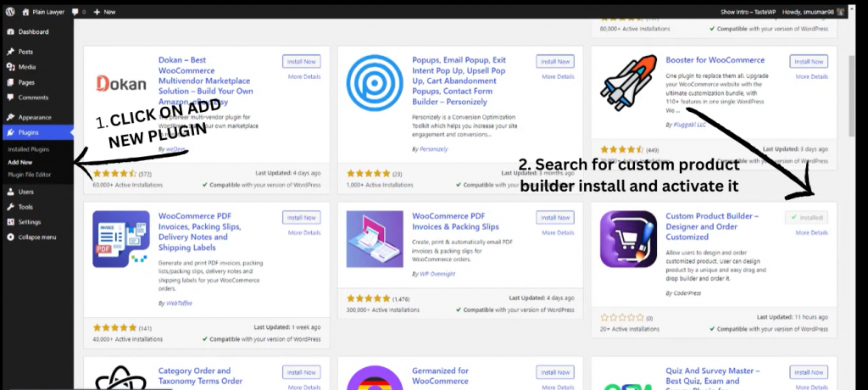Install the Dokan plugin now
The width and height of the screenshot is (868, 390).
coord(301,61)
